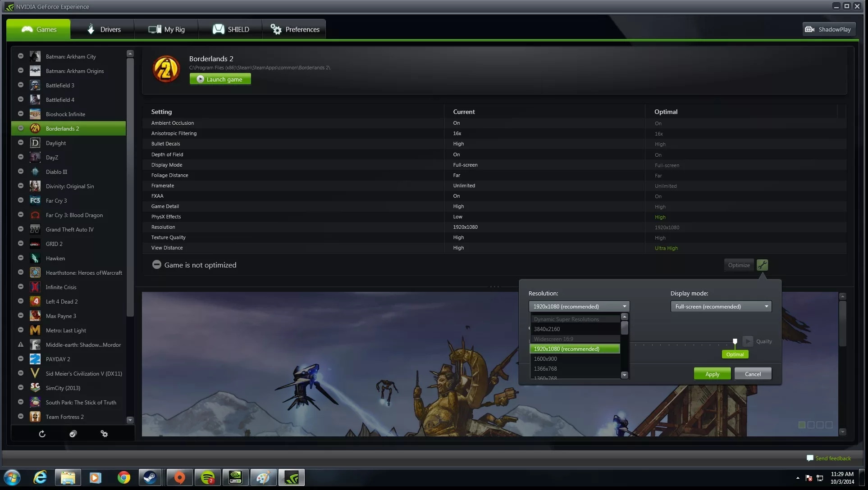
Task: Launch Spotify from the taskbar
Action: [x=207, y=477]
